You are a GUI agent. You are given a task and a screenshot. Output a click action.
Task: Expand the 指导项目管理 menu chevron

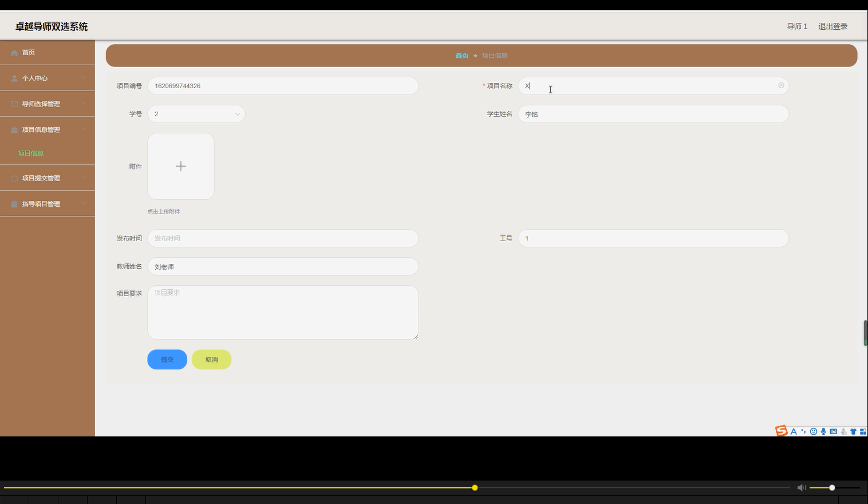[x=83, y=204]
